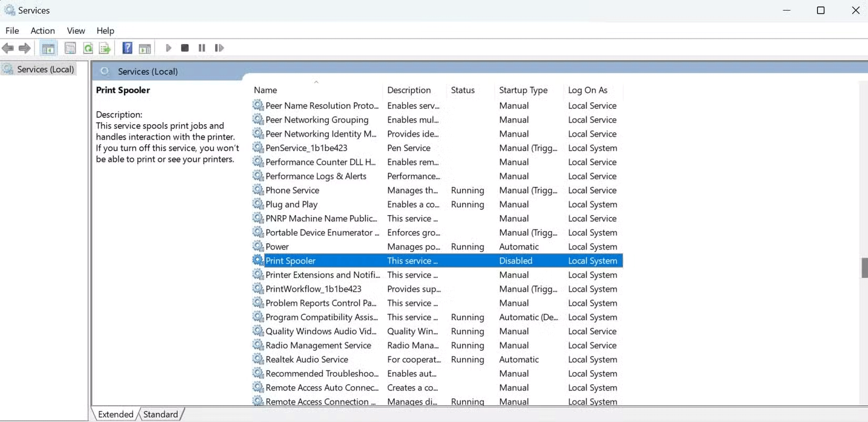Switch to the Extended tab

click(x=116, y=414)
